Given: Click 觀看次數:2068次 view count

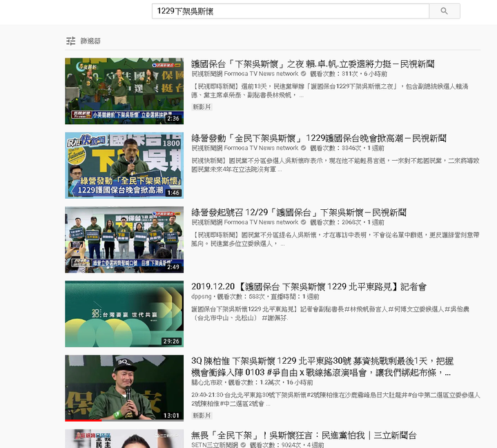Looking at the screenshot, I should tap(335, 222).
